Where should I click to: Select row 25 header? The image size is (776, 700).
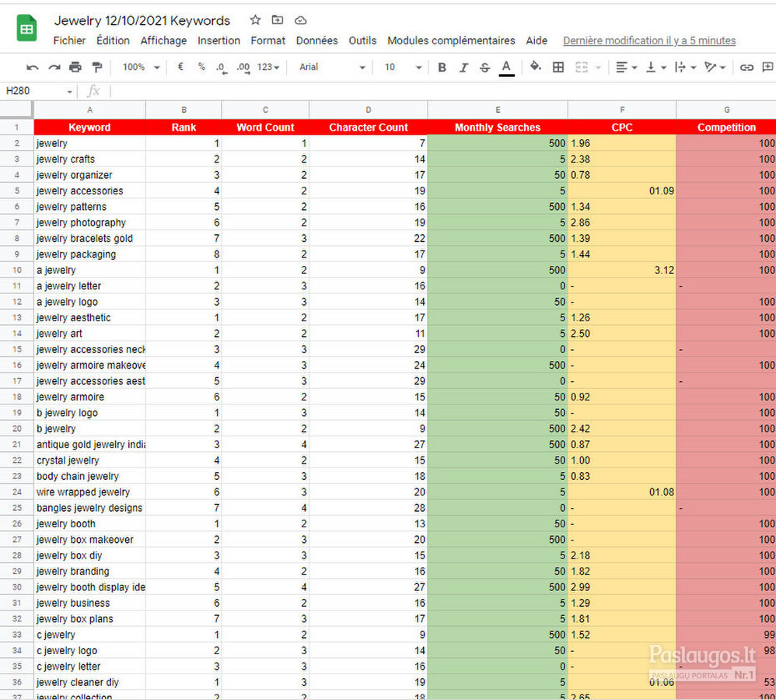point(16,508)
